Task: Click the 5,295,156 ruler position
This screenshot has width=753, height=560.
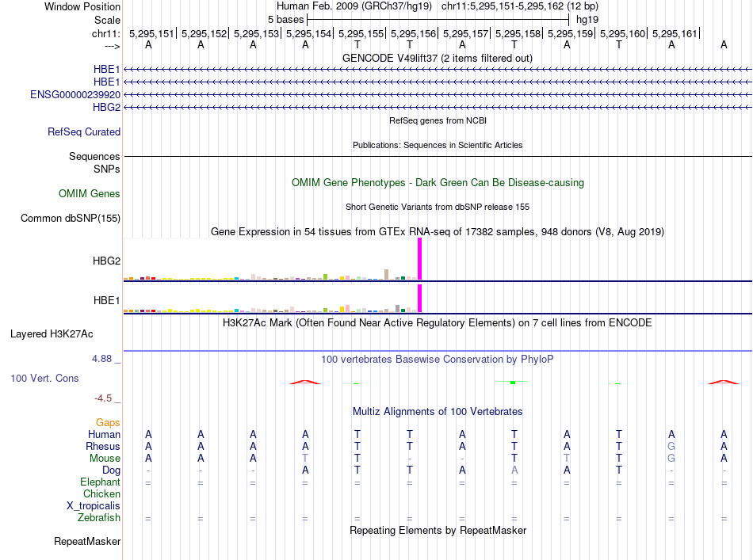Action: [413, 33]
